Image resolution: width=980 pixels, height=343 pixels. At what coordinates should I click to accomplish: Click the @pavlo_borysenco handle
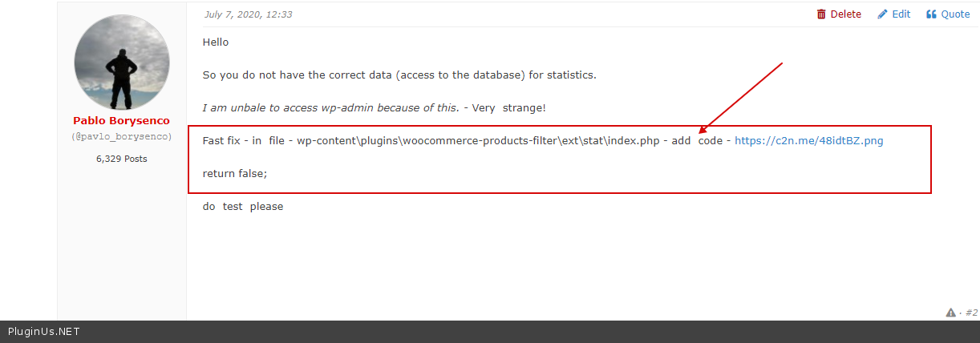point(121,137)
